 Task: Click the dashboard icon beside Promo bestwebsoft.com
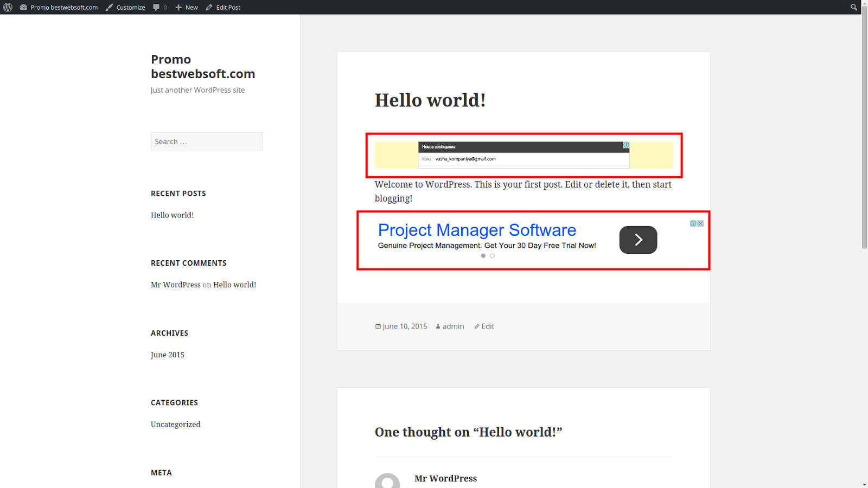click(x=23, y=7)
